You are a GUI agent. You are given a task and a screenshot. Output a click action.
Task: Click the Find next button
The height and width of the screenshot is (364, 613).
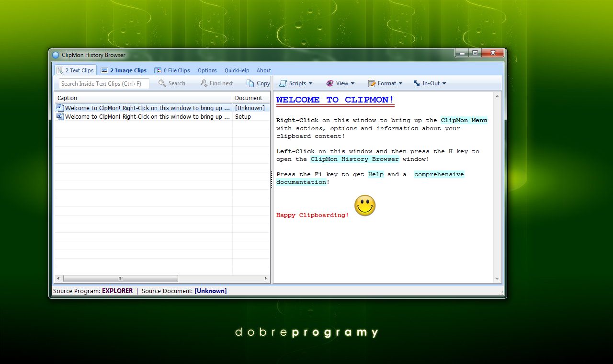[x=216, y=83]
